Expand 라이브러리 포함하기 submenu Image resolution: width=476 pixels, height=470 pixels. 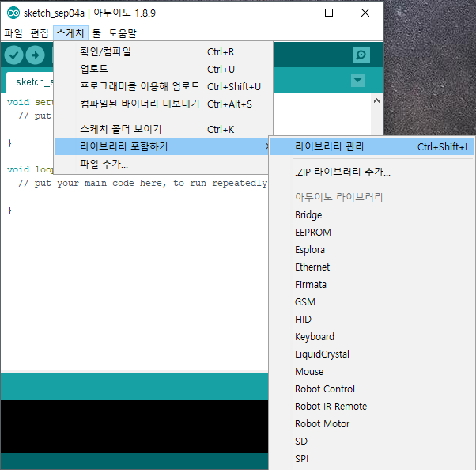click(162, 146)
